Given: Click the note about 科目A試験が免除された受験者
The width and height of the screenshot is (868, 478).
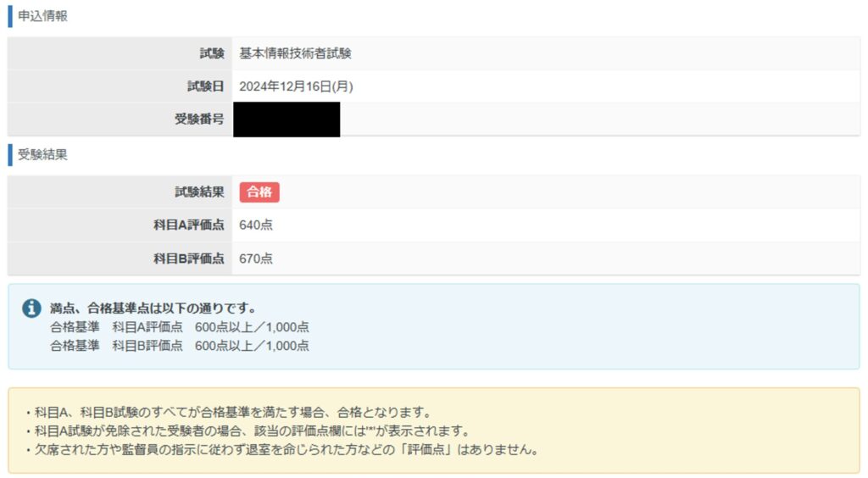Looking at the screenshot, I should point(246,431).
